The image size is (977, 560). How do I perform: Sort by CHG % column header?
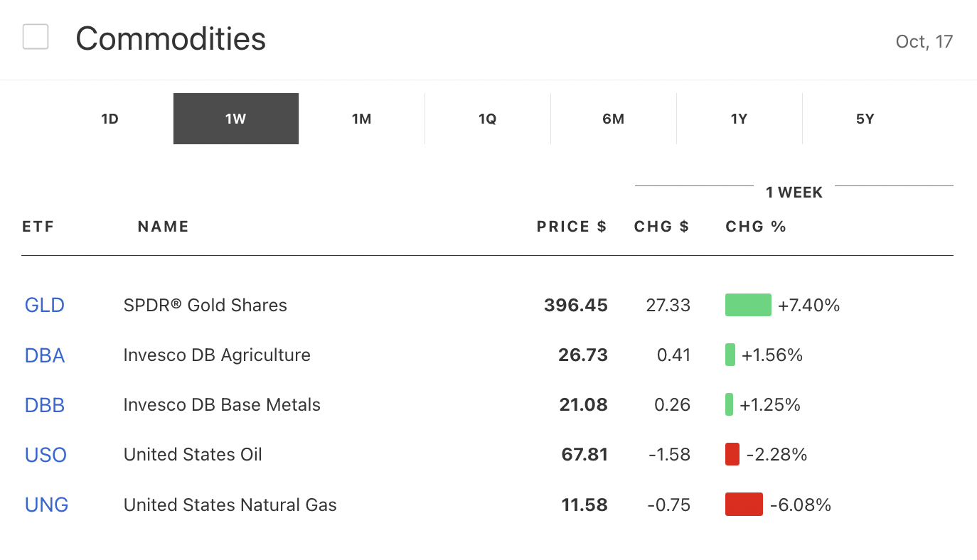click(756, 227)
